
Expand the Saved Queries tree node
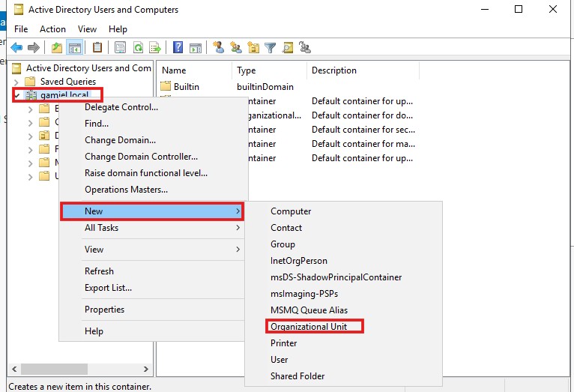pyautogui.click(x=16, y=82)
